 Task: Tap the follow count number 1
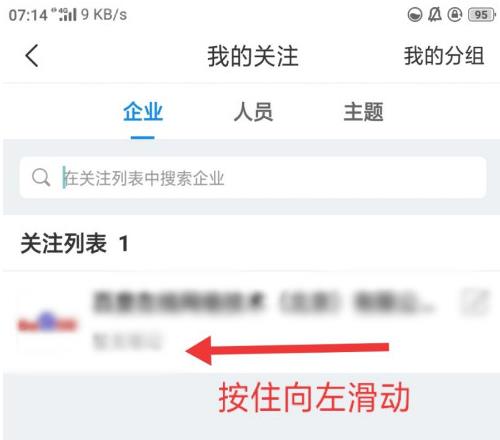[124, 244]
